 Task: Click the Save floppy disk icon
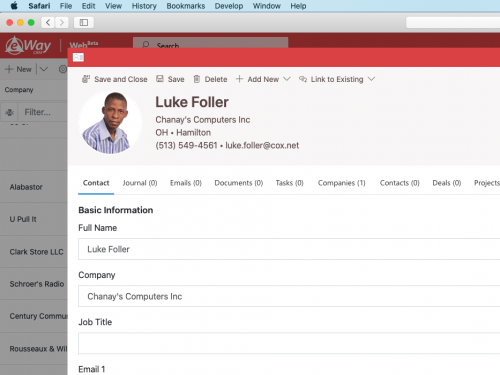[160, 79]
